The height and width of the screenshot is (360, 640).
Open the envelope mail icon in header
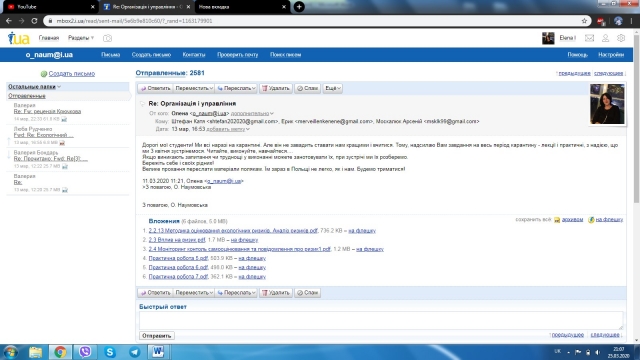[x=589, y=38]
